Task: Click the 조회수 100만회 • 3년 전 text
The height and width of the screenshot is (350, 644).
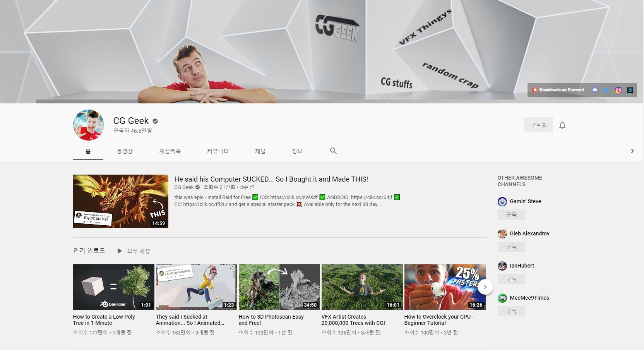Action: point(431,333)
